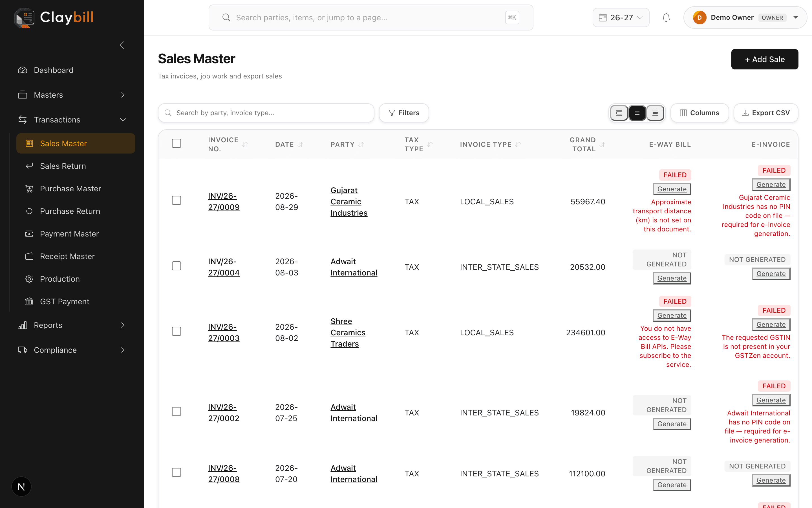Open the Columns chooser
Viewport: 812px width, 508px height.
(700, 113)
